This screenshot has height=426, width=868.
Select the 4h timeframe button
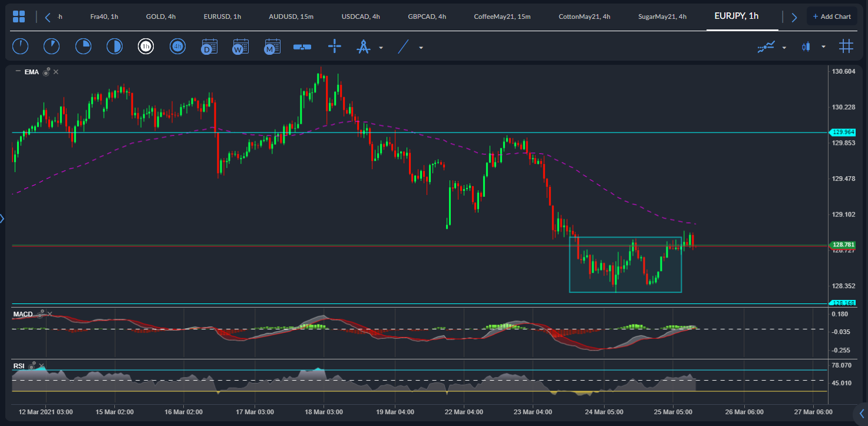[177, 46]
